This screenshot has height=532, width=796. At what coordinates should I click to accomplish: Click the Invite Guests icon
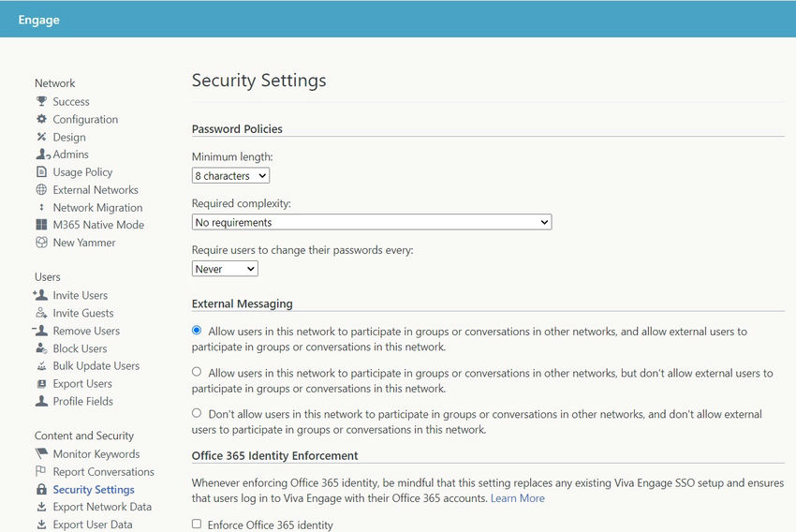click(41, 313)
